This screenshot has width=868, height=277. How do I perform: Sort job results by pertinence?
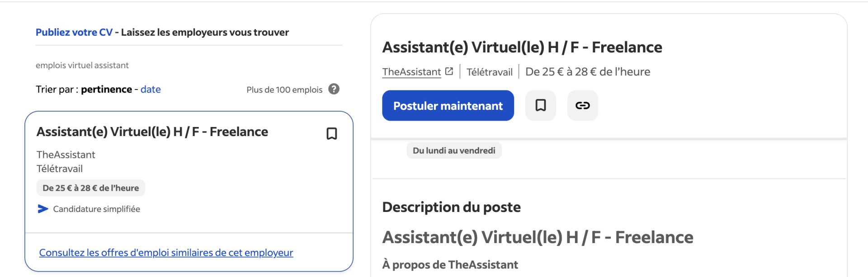tap(106, 89)
